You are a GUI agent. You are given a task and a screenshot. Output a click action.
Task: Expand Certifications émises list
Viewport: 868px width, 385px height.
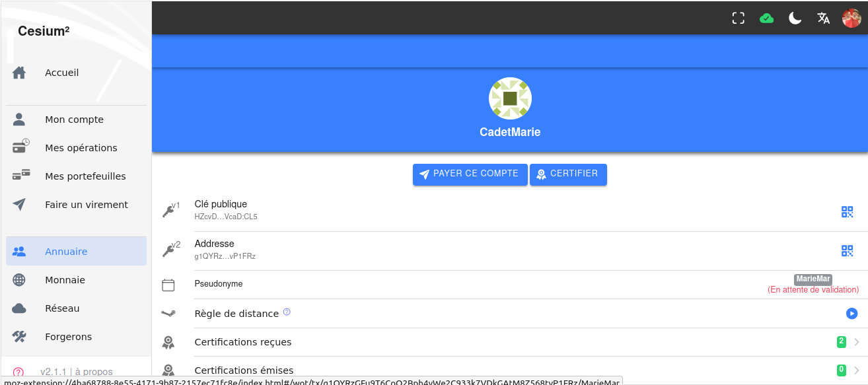point(856,370)
